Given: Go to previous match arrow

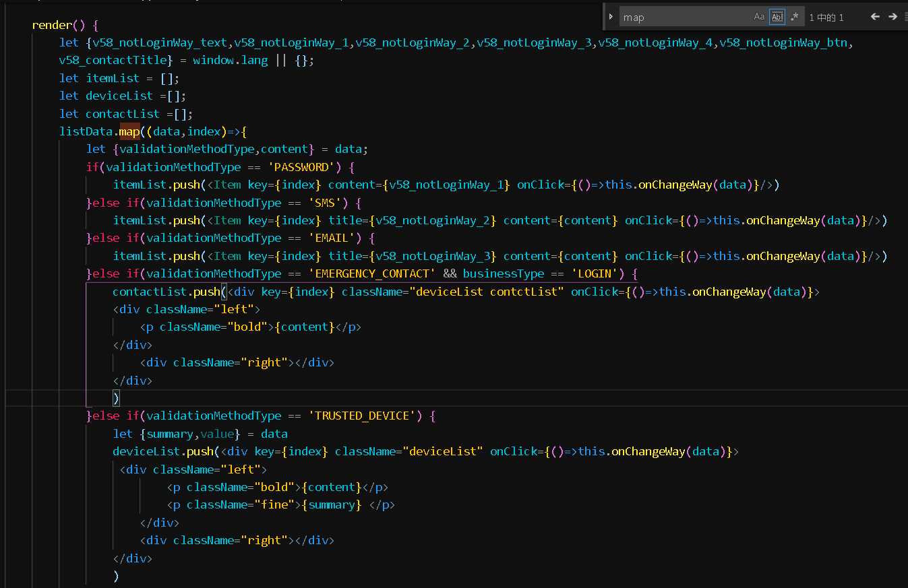Looking at the screenshot, I should 875,17.
